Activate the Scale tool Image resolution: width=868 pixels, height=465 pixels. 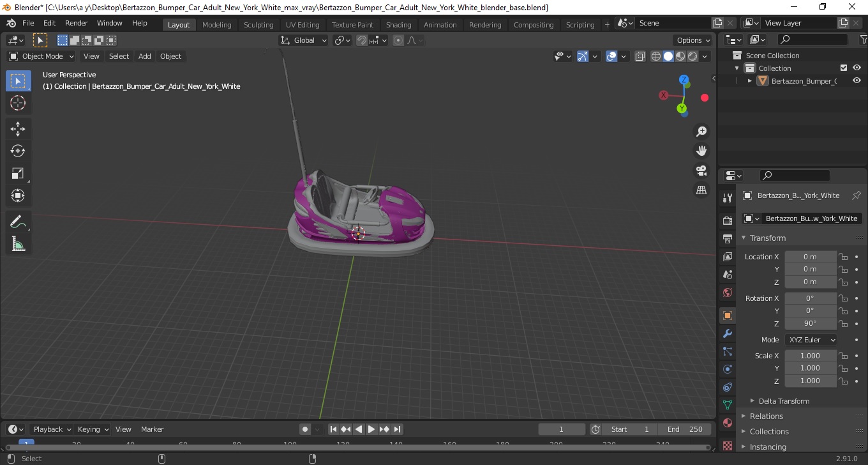[18, 173]
